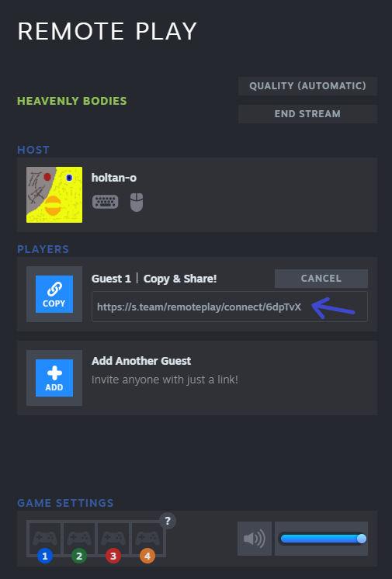Screen dimensions: 392x579
Task: Select controller slot 4
Action: coord(147,539)
